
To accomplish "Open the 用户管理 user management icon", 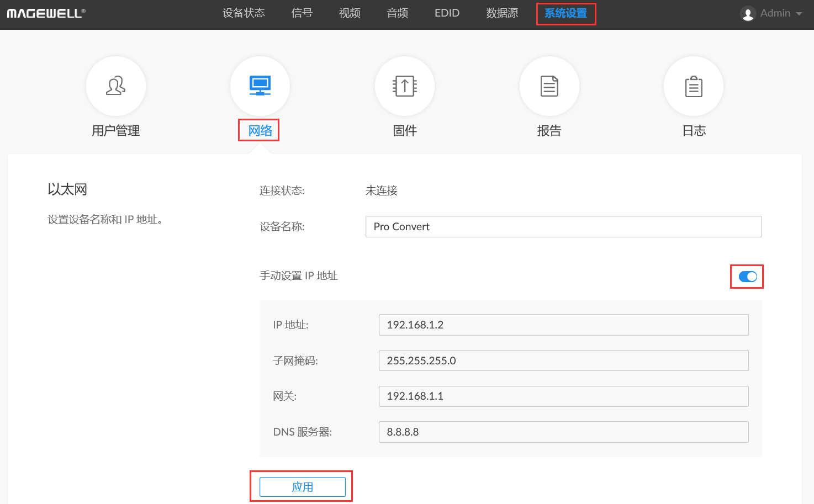I will pos(116,86).
